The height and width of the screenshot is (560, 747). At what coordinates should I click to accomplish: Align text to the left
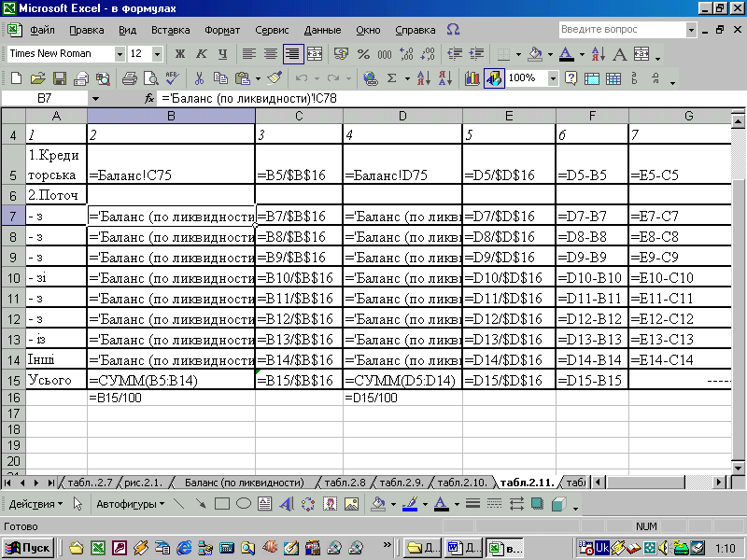click(248, 54)
